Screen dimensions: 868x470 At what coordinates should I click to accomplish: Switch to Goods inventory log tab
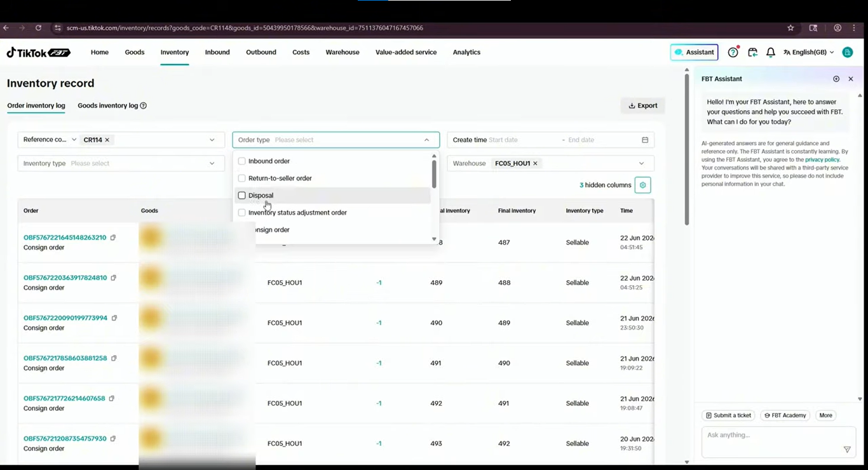(108, 105)
